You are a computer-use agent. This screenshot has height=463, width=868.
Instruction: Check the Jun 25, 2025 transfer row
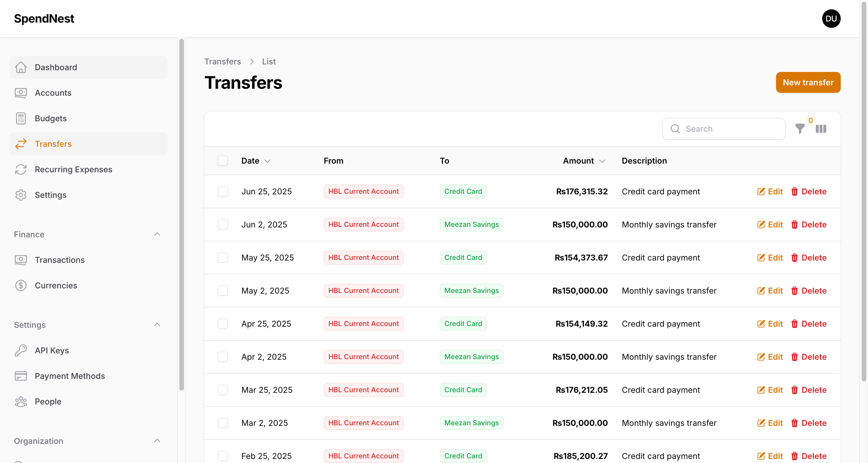pyautogui.click(x=223, y=191)
